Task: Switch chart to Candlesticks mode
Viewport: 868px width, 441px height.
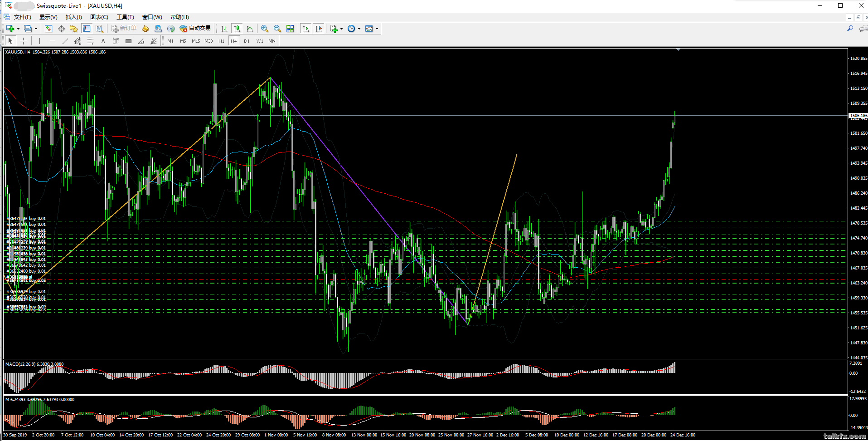Action: [237, 29]
